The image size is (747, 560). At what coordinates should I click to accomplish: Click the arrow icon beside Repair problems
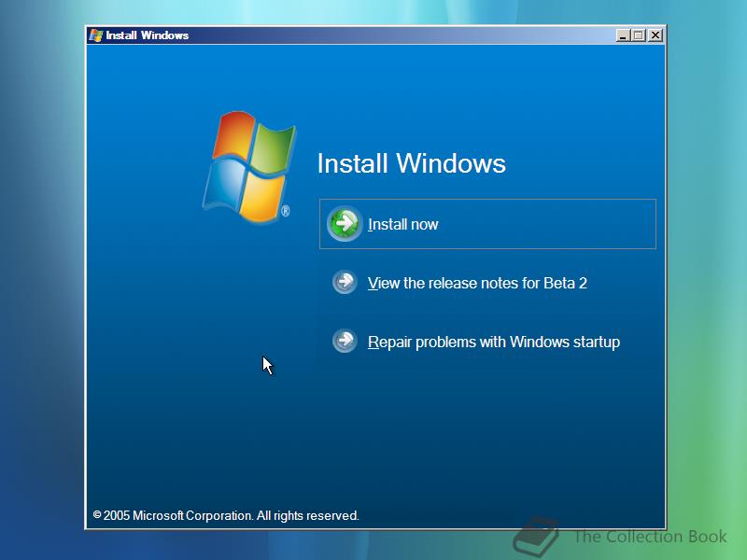[345, 341]
